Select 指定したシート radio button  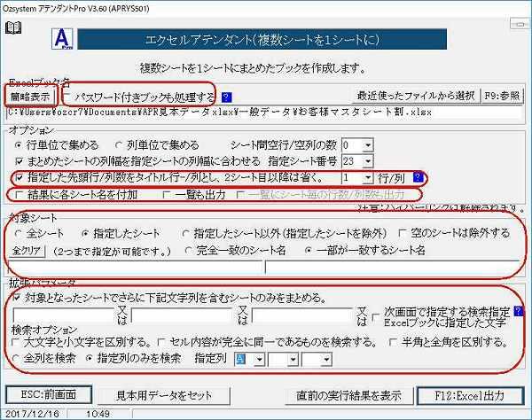[x=85, y=233]
